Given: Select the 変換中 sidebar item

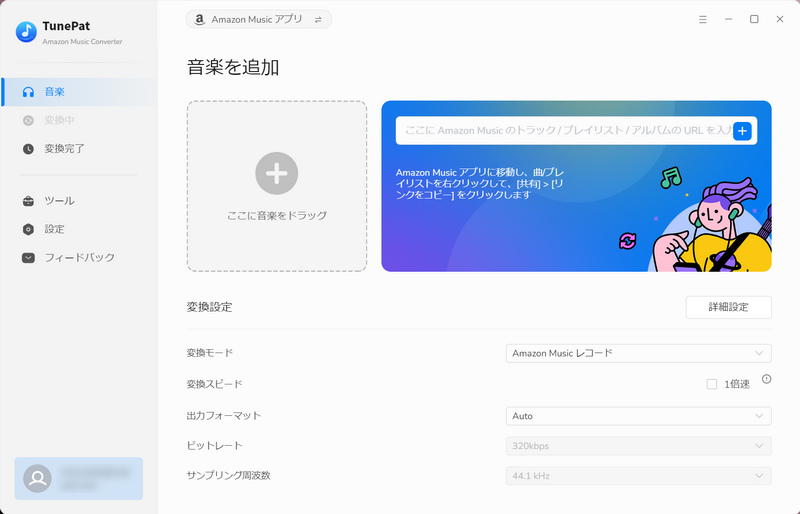Looking at the screenshot, I should tap(79, 120).
